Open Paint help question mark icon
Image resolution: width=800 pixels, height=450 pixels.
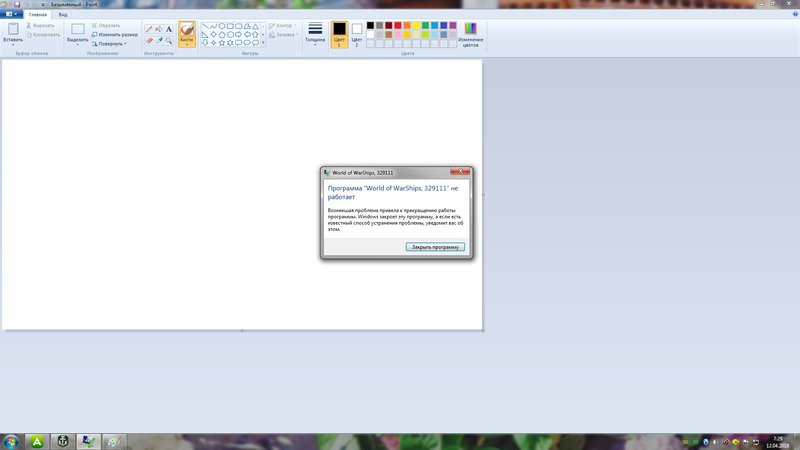[x=795, y=14]
